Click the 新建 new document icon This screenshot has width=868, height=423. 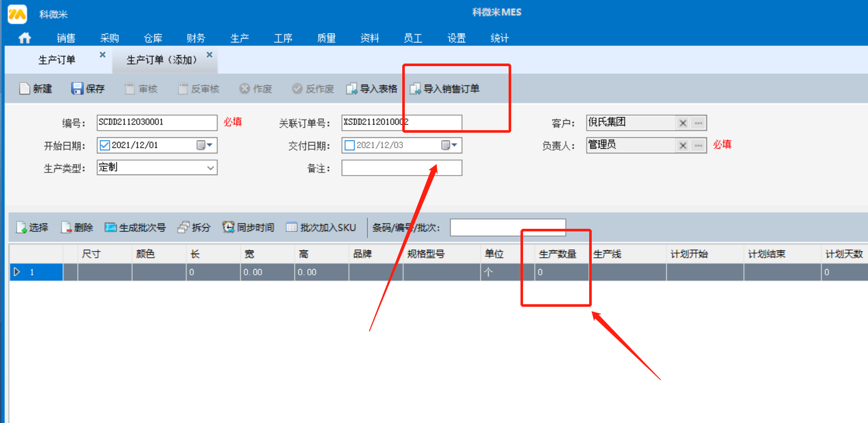pos(25,89)
